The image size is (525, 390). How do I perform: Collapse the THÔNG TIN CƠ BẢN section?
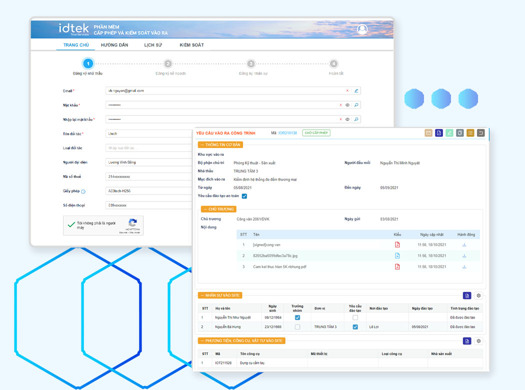click(220, 145)
